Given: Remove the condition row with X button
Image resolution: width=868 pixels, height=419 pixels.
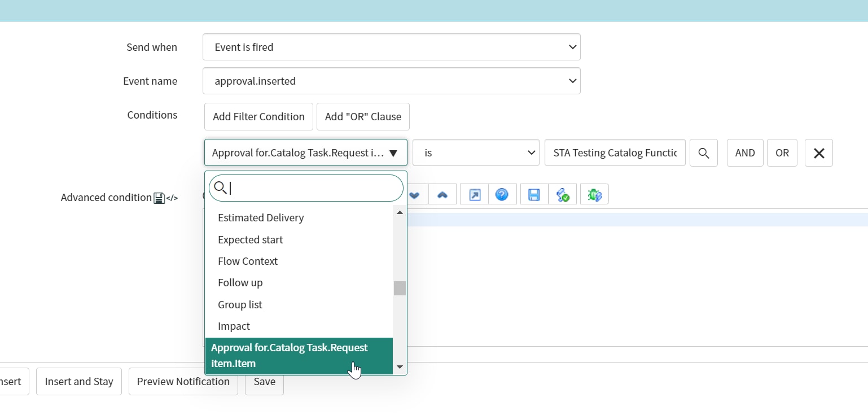Looking at the screenshot, I should [819, 153].
